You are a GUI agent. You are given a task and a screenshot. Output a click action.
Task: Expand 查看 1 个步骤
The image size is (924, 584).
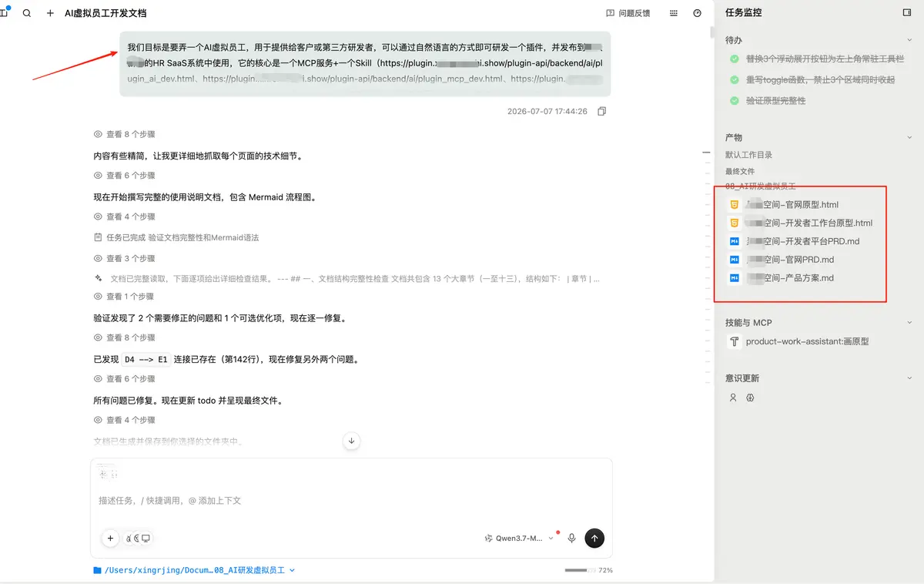tap(124, 297)
